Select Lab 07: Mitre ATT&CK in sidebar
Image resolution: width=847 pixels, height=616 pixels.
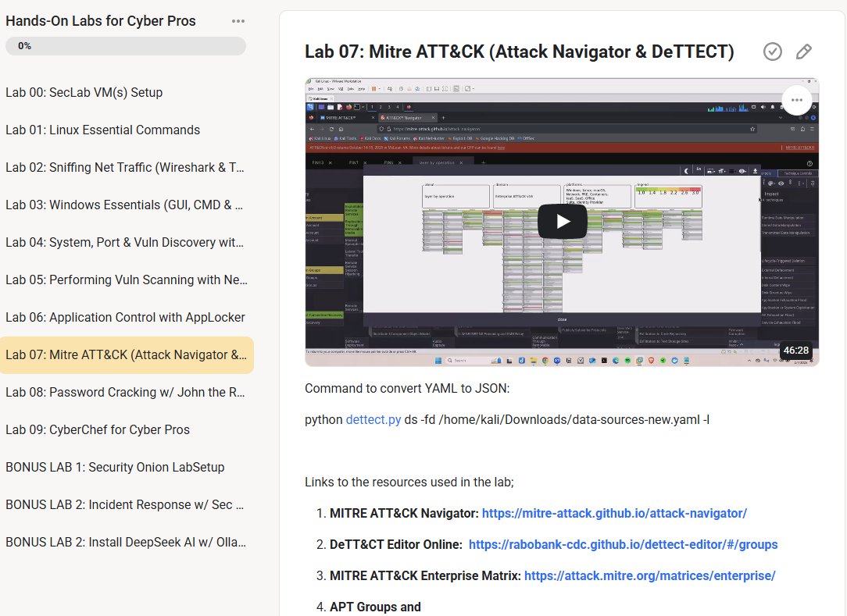(x=127, y=354)
